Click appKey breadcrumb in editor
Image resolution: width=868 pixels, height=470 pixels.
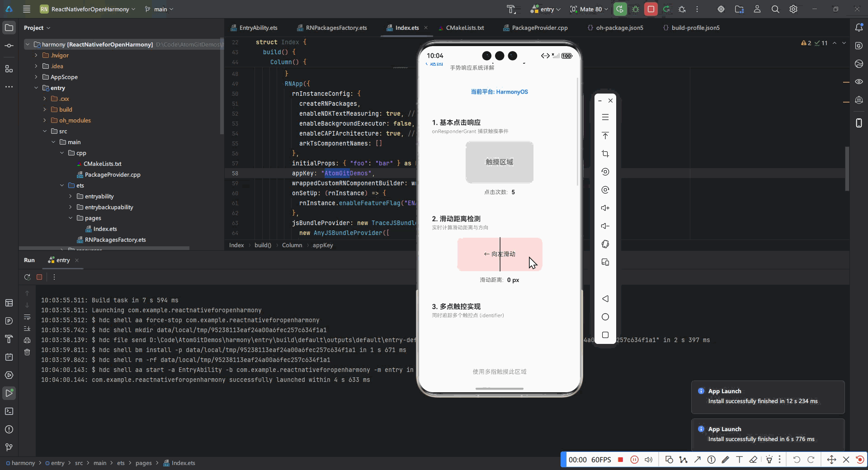coord(323,245)
